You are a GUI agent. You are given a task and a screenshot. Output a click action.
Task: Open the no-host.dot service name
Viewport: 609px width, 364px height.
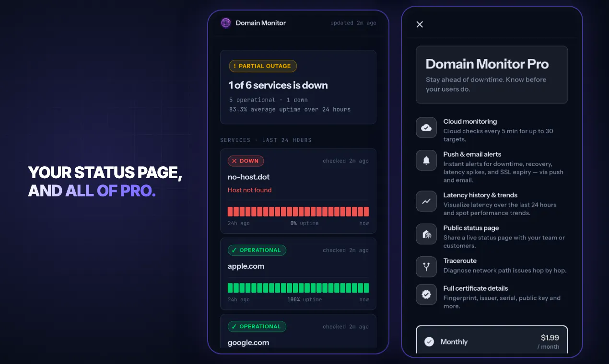248,177
